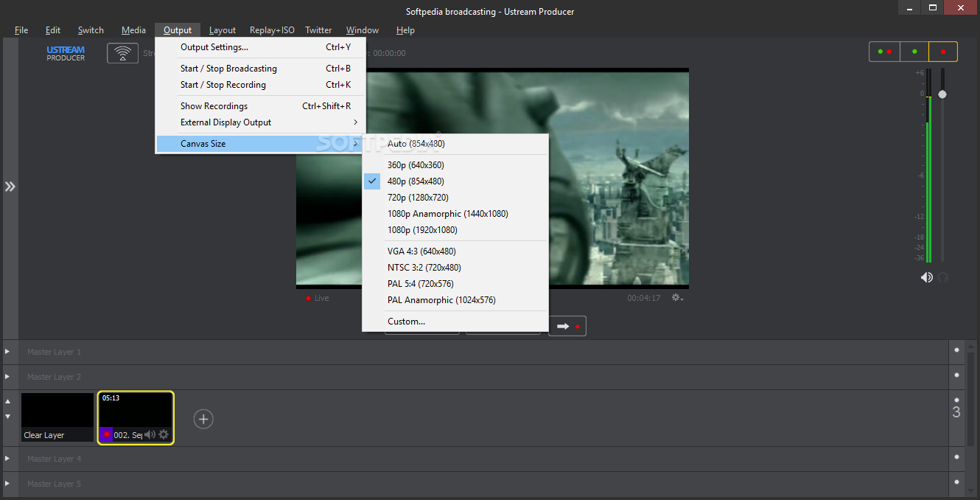Select the Clear Layer thumbnail
This screenshot has width=980, height=500.
pos(57,417)
